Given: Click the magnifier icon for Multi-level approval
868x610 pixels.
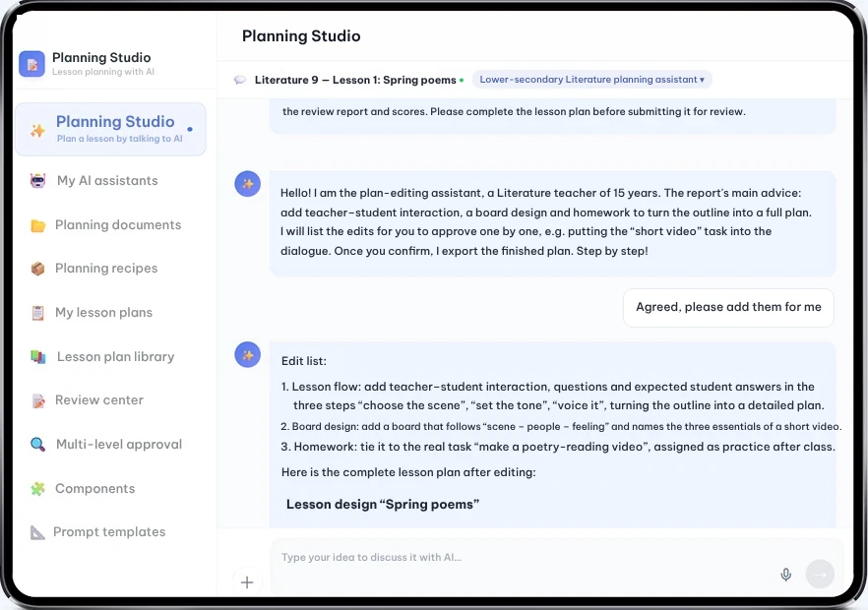Looking at the screenshot, I should (37, 444).
